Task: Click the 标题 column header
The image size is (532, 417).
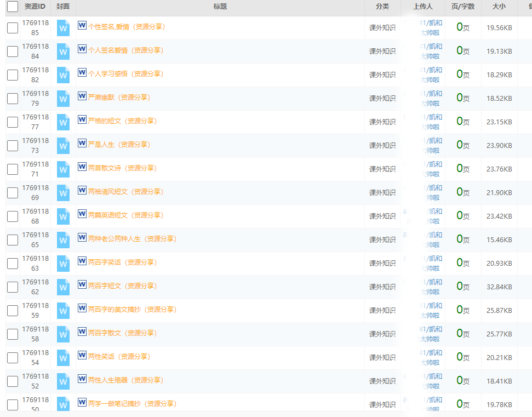Action: [220, 7]
